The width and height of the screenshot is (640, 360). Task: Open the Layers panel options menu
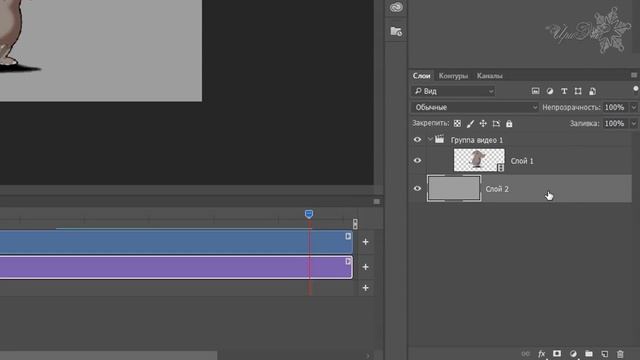(633, 75)
